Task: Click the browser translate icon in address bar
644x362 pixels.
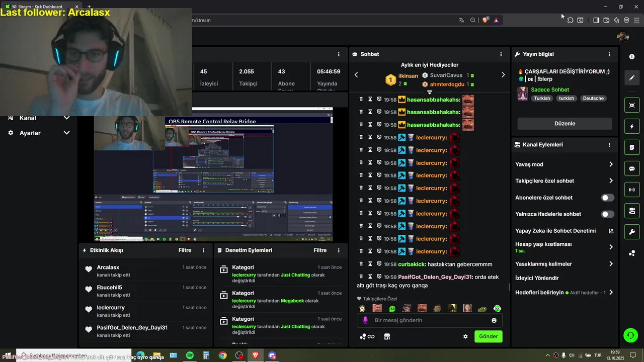Action: [461, 20]
